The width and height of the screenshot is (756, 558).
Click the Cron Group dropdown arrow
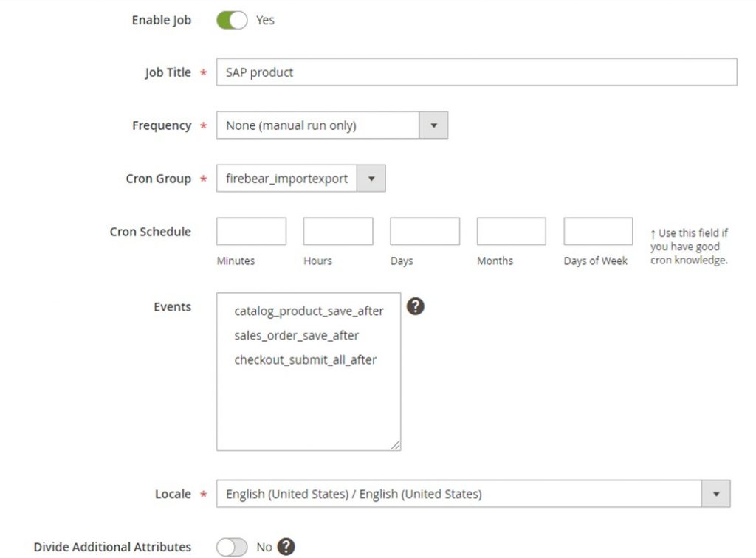pos(372,178)
